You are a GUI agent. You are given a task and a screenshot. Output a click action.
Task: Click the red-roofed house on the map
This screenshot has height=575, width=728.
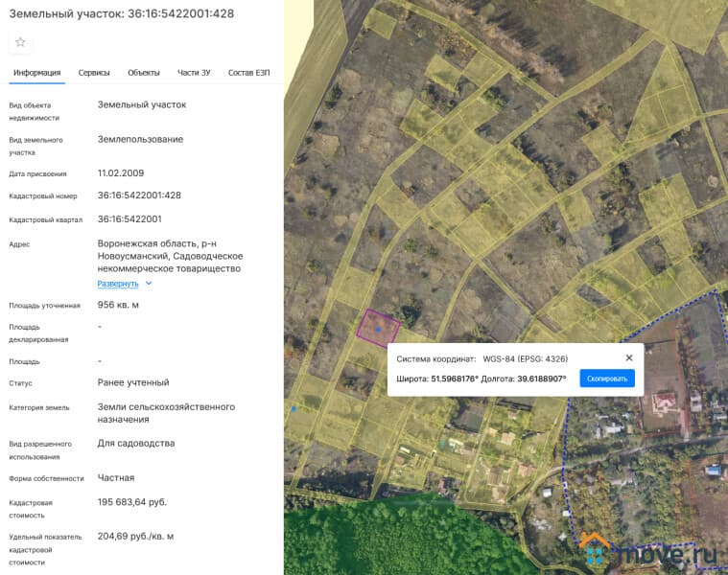click(665, 401)
